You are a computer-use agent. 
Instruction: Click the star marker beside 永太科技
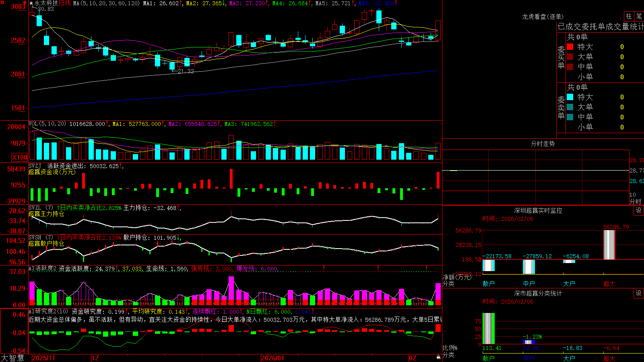pyautogui.click(x=31, y=3)
